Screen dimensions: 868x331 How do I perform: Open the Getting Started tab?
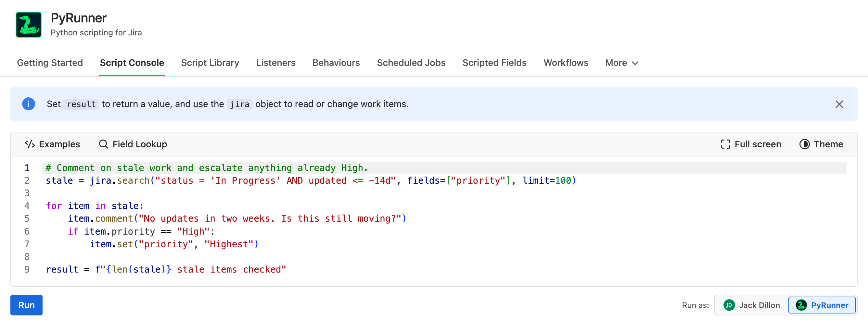(x=50, y=63)
